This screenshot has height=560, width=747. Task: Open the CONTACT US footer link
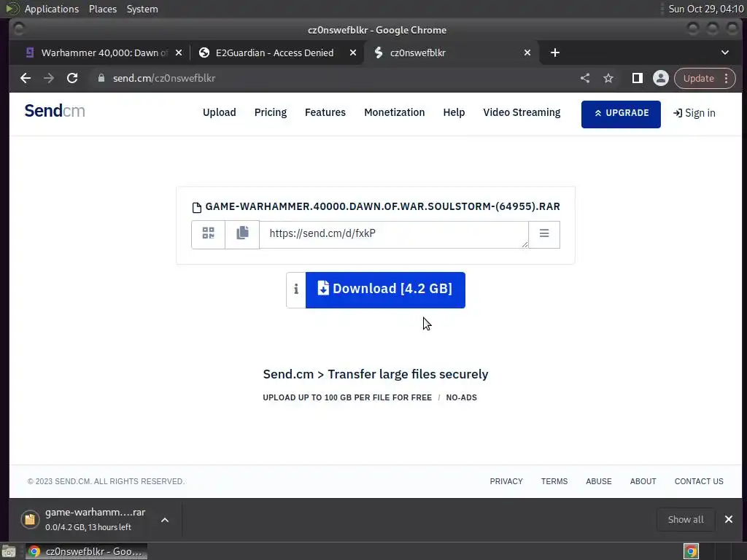click(x=699, y=481)
